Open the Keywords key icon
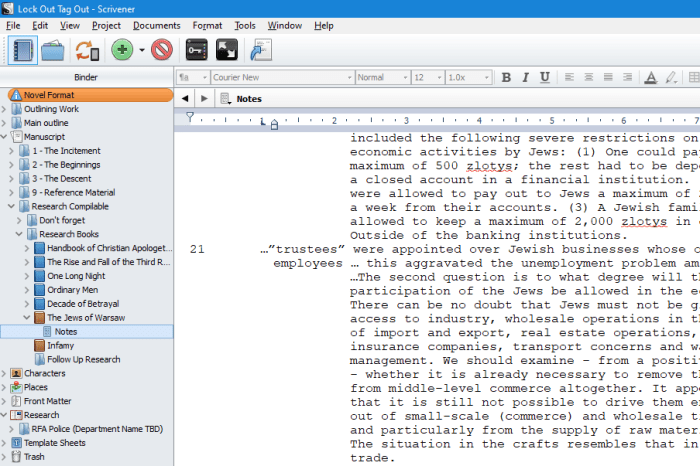 click(196, 49)
